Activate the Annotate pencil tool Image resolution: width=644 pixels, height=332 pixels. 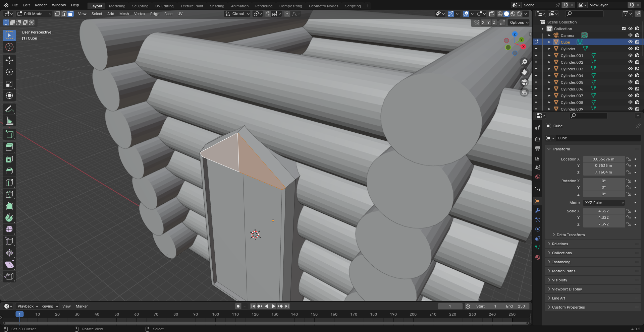click(x=9, y=109)
